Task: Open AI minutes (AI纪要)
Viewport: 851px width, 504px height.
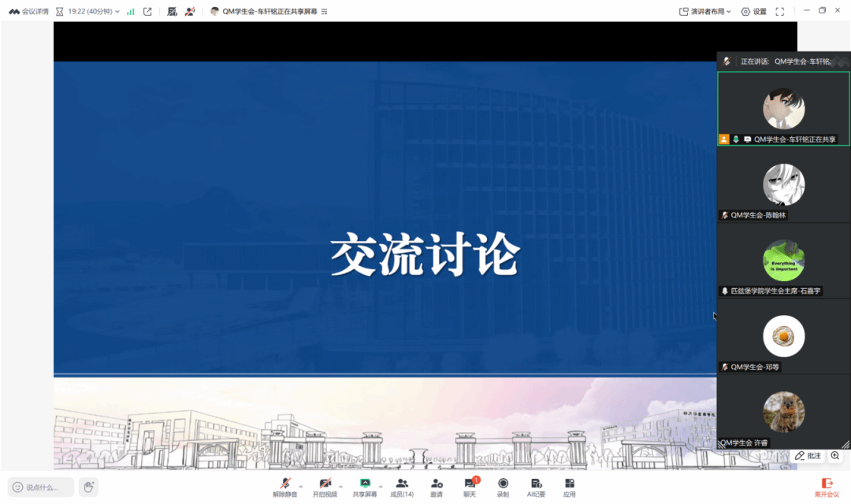Action: point(536,486)
